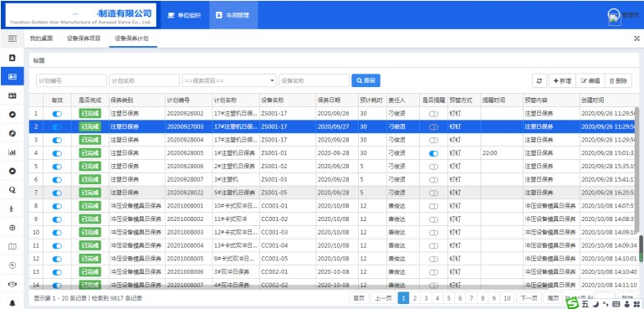Open the magnifier Q sidebar icon
Viewport: 644px width, 309px height.
13,190
